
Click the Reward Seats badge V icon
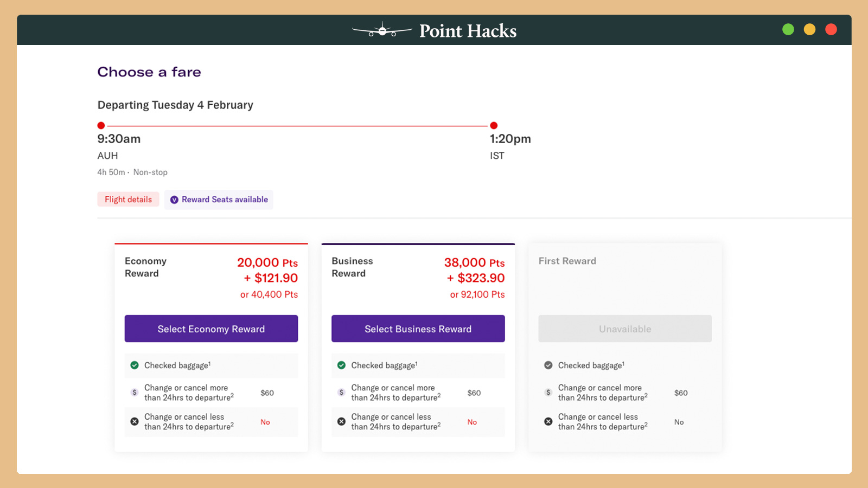pyautogui.click(x=174, y=200)
